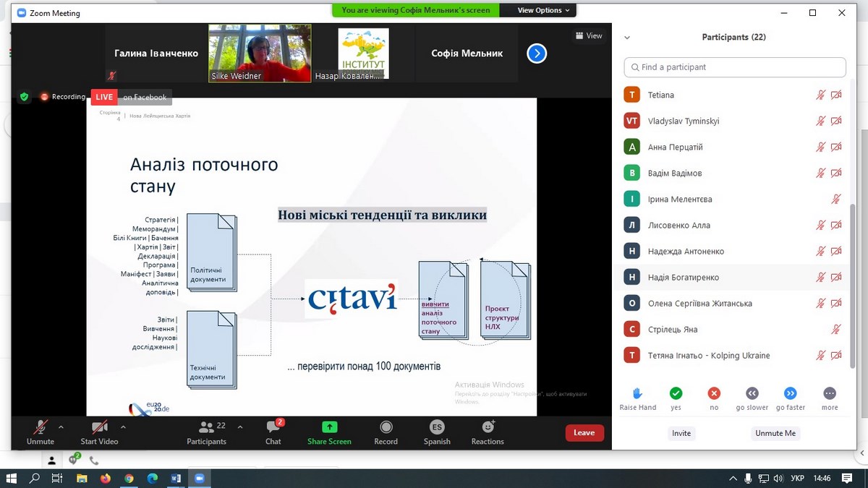
Task: Click the Find a participant search field
Action: (735, 67)
